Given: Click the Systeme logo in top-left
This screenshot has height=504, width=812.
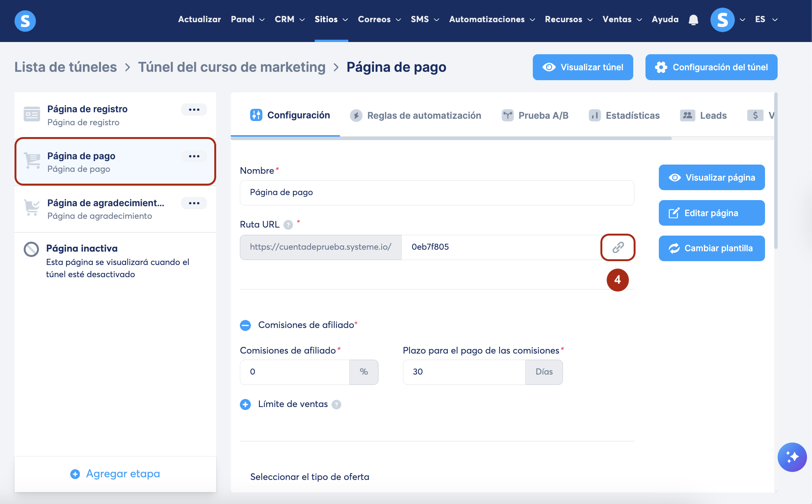Looking at the screenshot, I should tap(25, 21).
